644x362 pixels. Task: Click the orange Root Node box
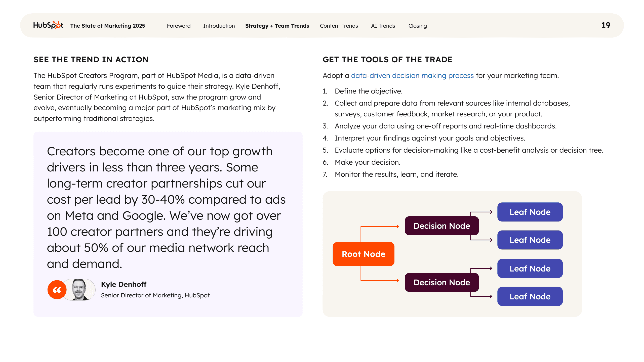tap(363, 254)
